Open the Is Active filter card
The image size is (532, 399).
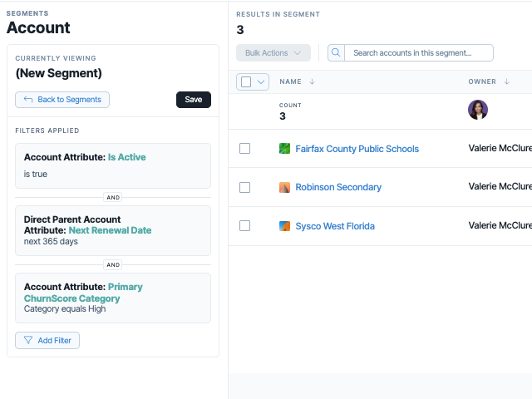[x=113, y=165]
